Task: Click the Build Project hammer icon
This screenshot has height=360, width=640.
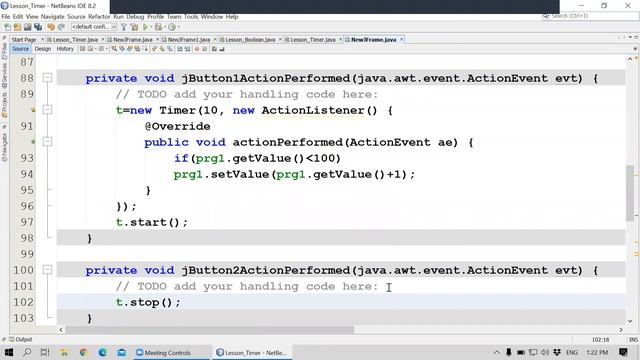Action: tap(124, 27)
